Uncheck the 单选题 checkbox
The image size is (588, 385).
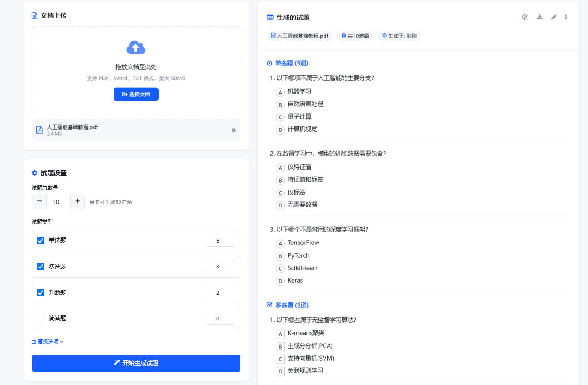(x=41, y=241)
